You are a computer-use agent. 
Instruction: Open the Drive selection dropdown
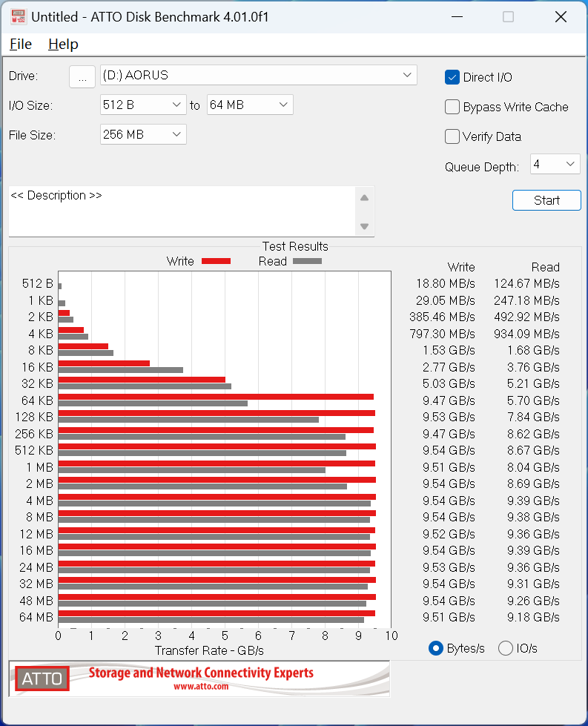click(259, 75)
